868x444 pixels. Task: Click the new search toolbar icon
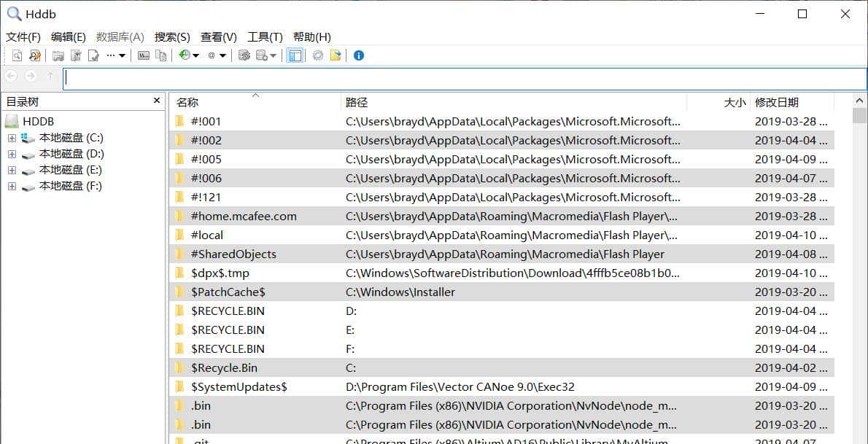(x=17, y=55)
